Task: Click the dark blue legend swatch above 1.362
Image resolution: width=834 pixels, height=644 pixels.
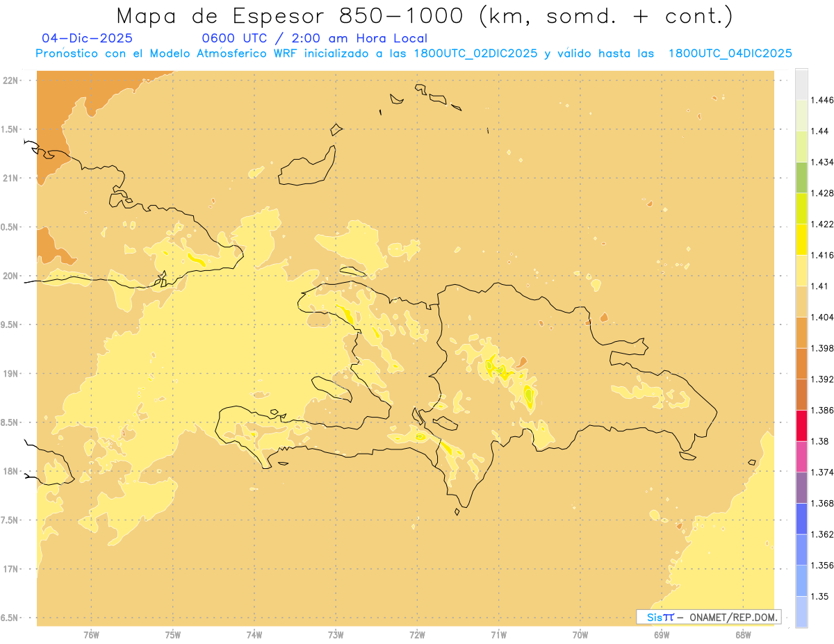Action: click(801, 518)
